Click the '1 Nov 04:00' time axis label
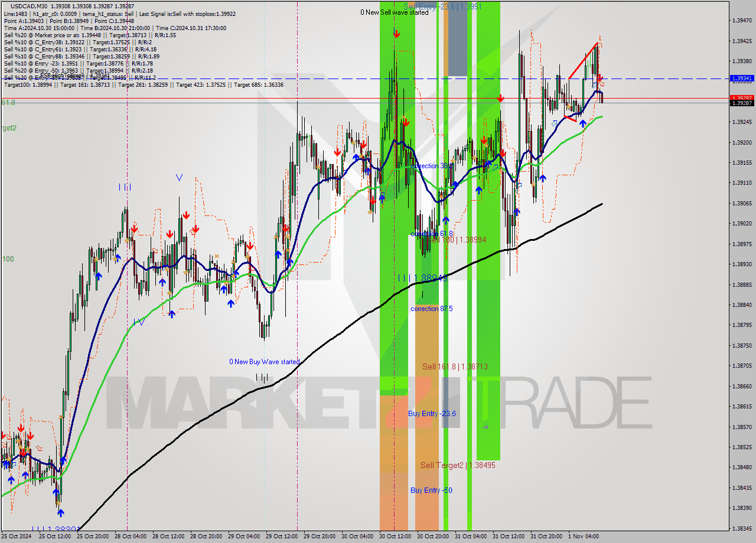This screenshot has height=543, width=756. tap(584, 537)
